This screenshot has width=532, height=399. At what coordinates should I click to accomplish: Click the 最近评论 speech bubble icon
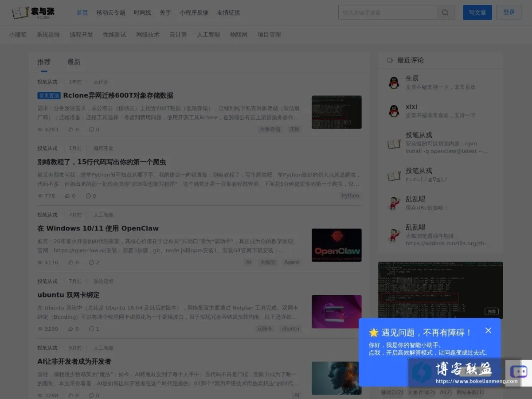[x=390, y=60]
